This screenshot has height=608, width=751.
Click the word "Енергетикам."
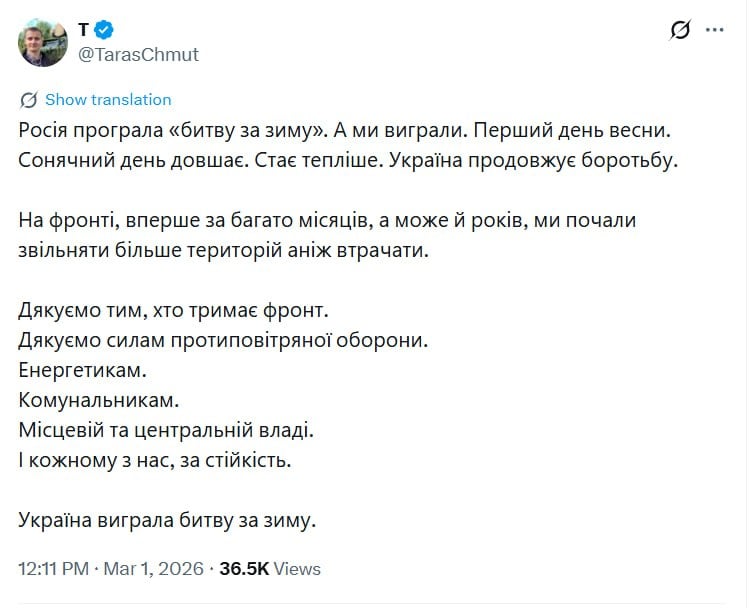82,370
